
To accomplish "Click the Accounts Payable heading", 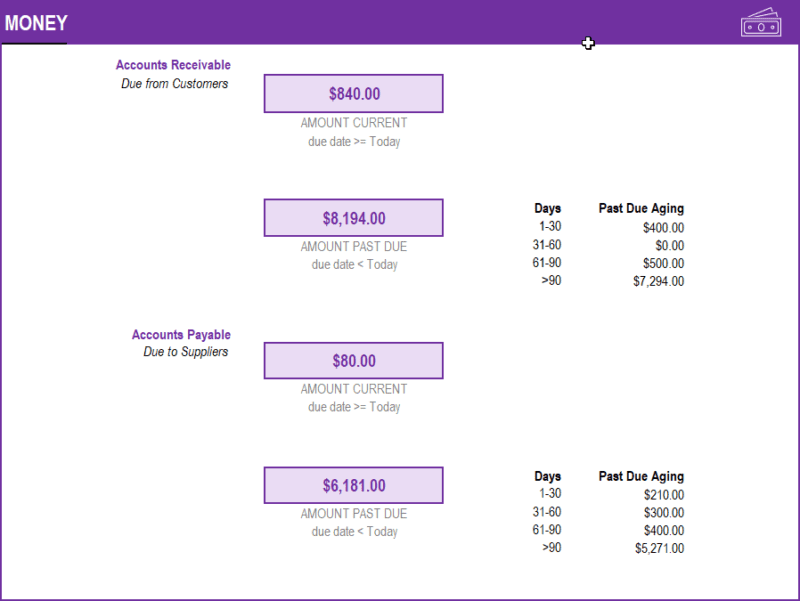I will [181, 334].
